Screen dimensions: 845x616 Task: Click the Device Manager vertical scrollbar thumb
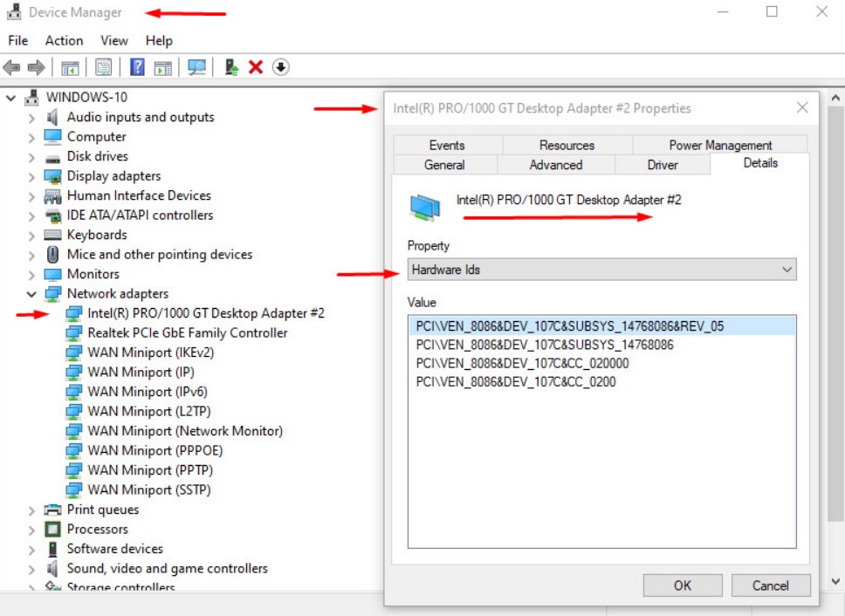[x=836, y=314]
